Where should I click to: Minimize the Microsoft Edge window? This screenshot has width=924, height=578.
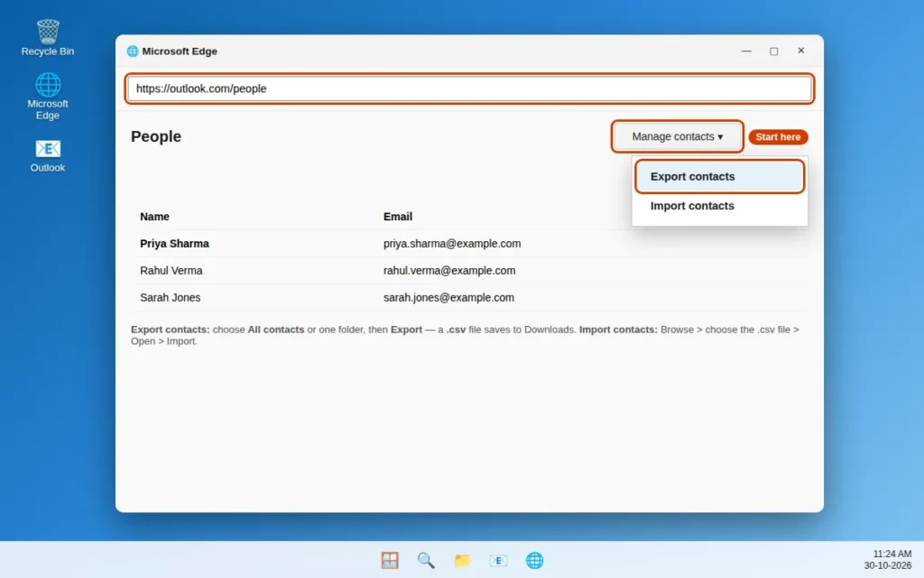point(746,51)
